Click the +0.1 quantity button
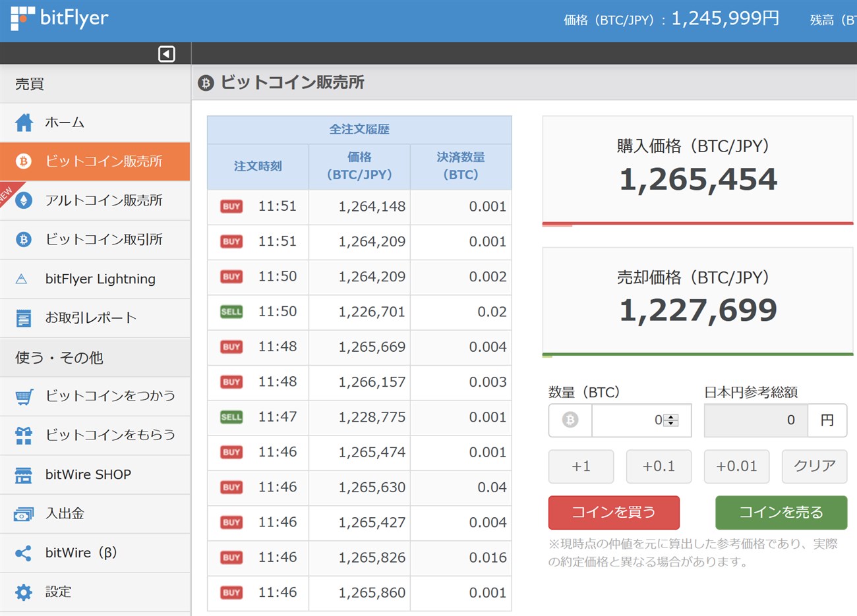 click(659, 466)
